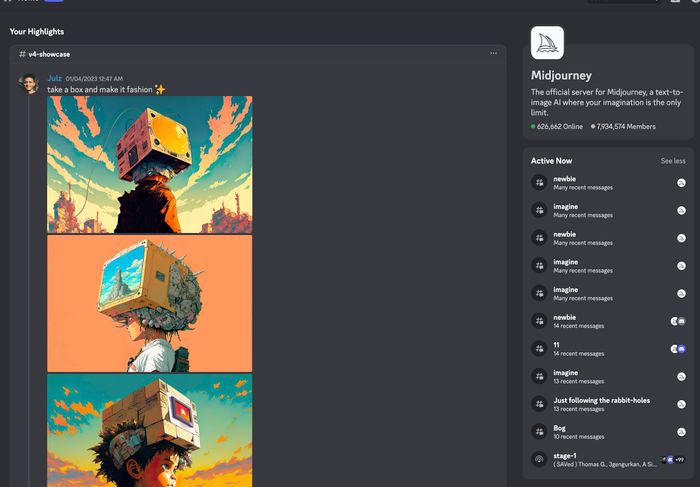Open the orange-background box-head image
Viewport: 700px width, 487px height.
150,304
